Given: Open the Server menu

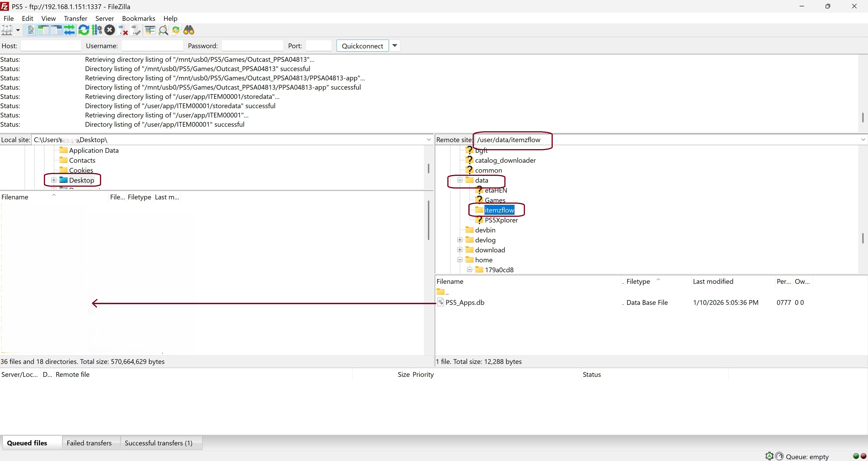Looking at the screenshot, I should [x=104, y=18].
